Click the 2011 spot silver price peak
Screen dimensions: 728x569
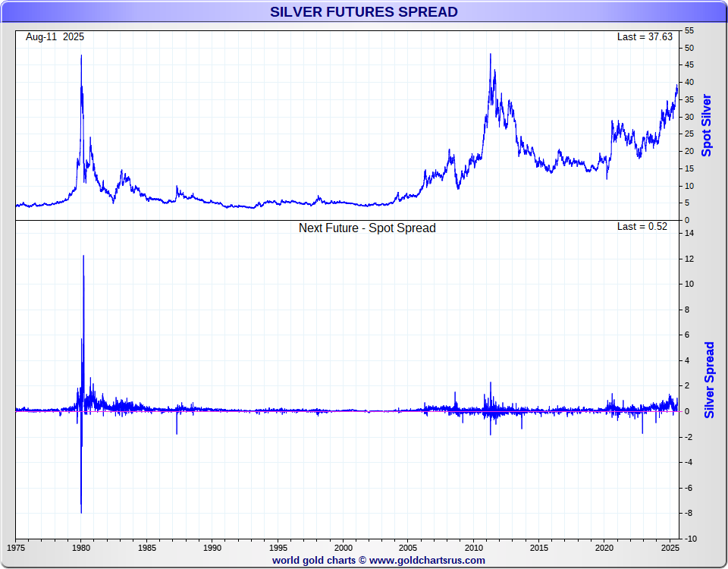[491, 55]
